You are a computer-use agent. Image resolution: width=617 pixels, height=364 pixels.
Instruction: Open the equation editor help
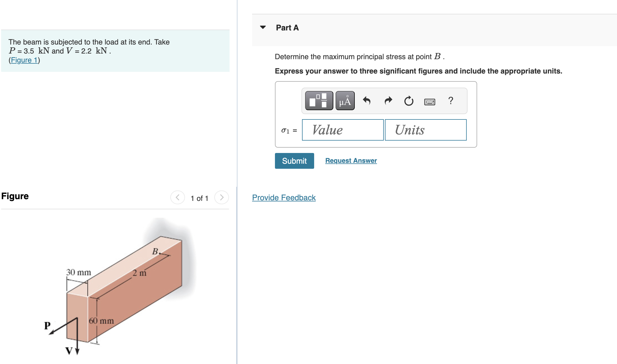tap(450, 101)
